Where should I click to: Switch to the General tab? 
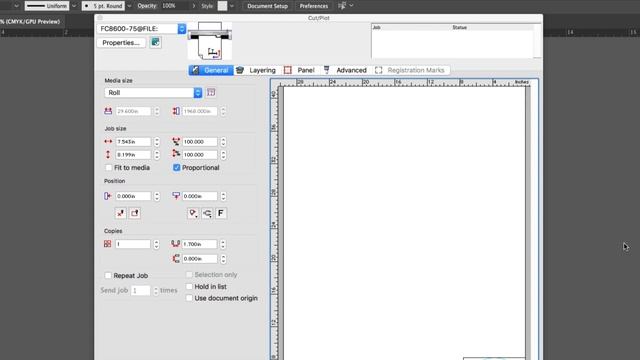point(211,70)
